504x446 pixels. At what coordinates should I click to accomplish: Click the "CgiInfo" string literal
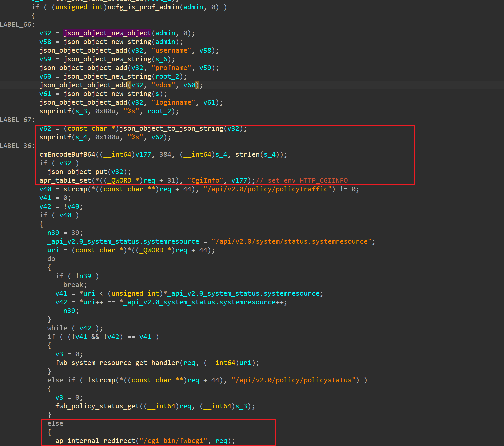pos(205,180)
